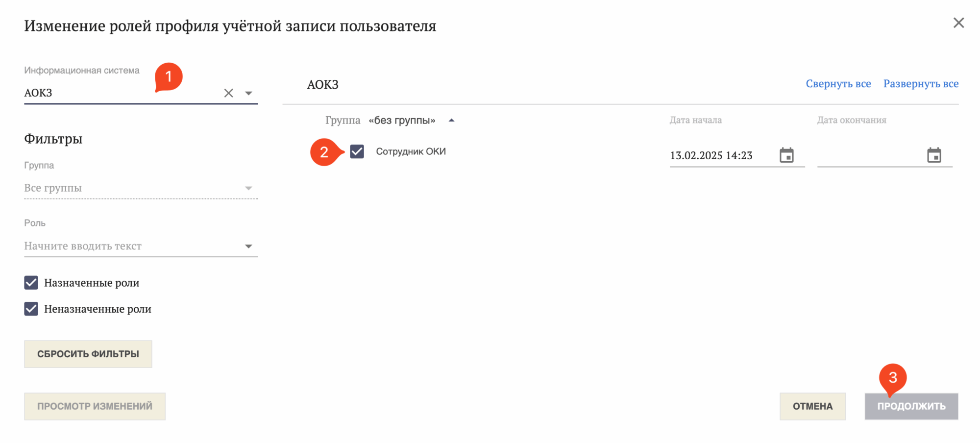Click the Развернуть все link
This screenshot has height=443, width=980.
[x=921, y=84]
